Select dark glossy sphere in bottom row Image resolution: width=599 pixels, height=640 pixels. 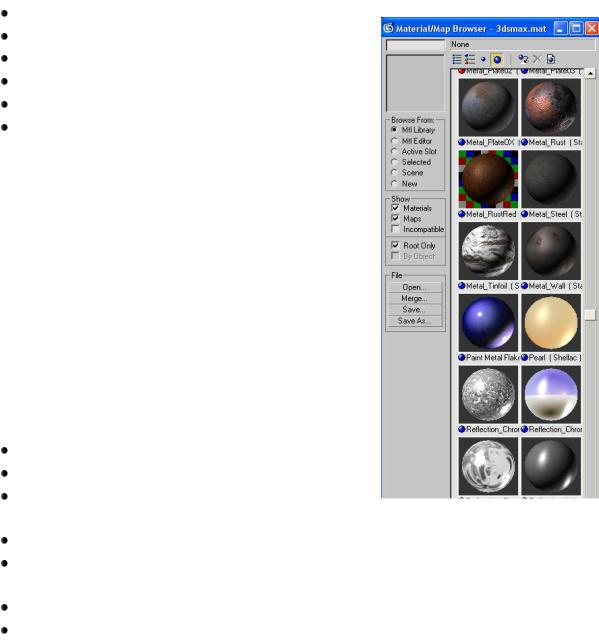pyautogui.click(x=551, y=466)
